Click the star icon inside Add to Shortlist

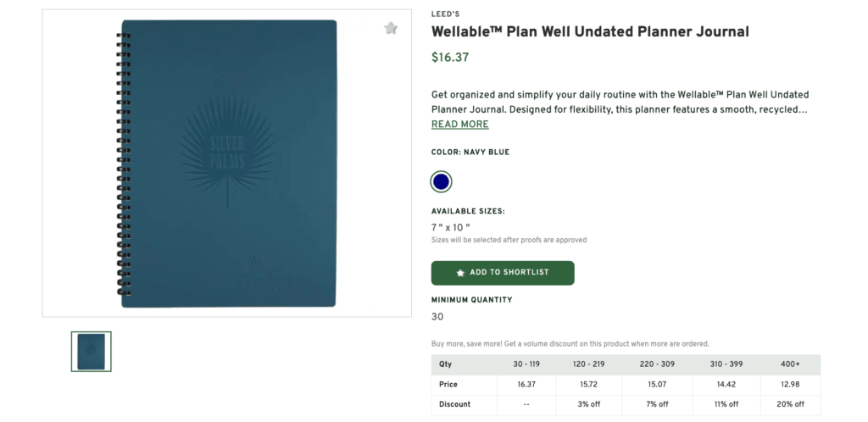(x=460, y=273)
